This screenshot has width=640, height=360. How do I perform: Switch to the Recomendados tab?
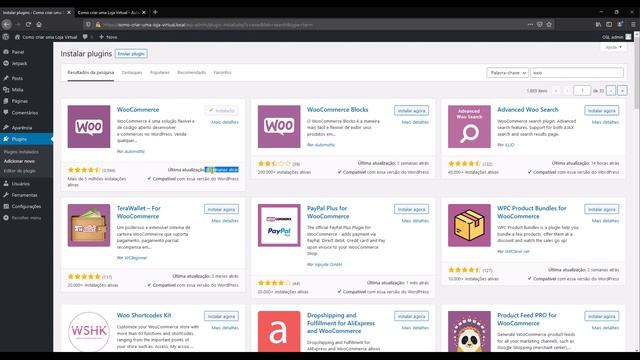[191, 73]
